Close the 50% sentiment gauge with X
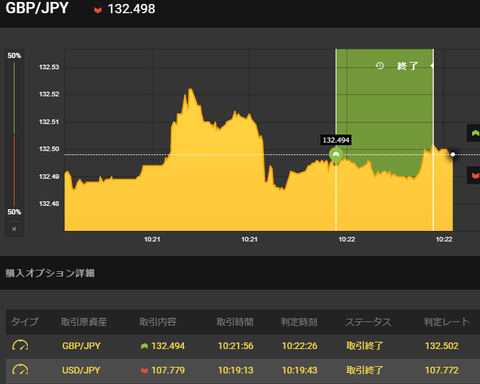 14,229
